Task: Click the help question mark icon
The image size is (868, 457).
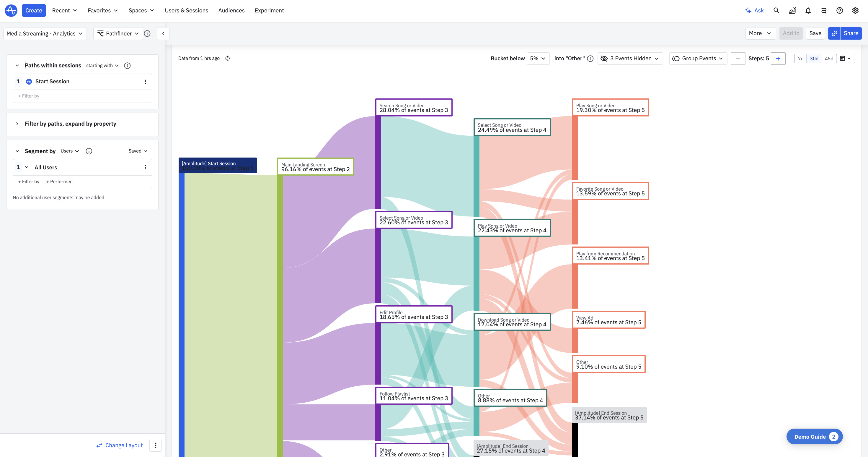Action: coord(839,10)
